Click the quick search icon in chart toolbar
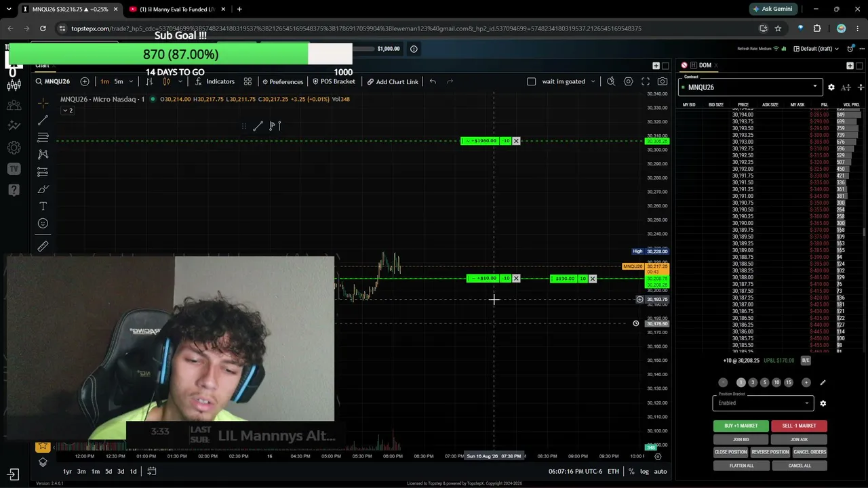Image resolution: width=868 pixels, height=488 pixels. (x=611, y=81)
